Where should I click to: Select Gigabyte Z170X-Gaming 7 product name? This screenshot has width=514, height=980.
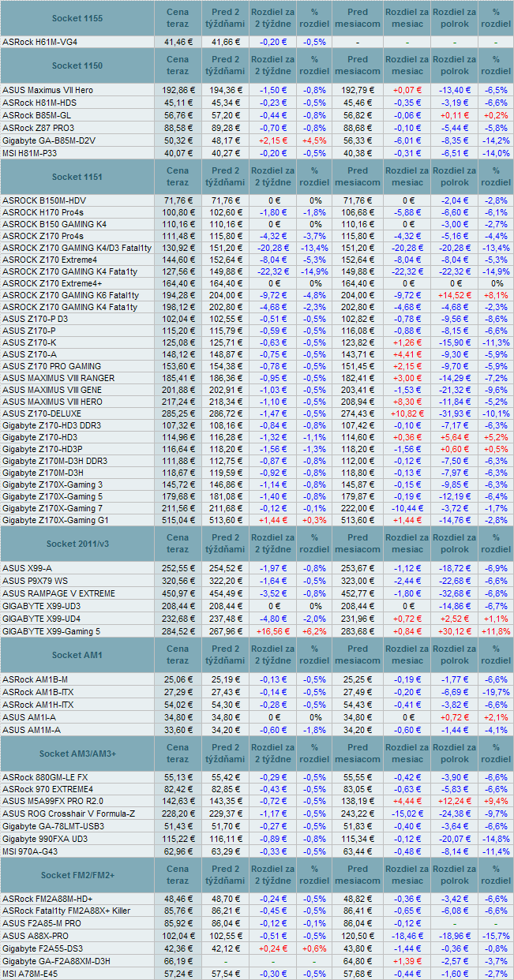coord(52,508)
